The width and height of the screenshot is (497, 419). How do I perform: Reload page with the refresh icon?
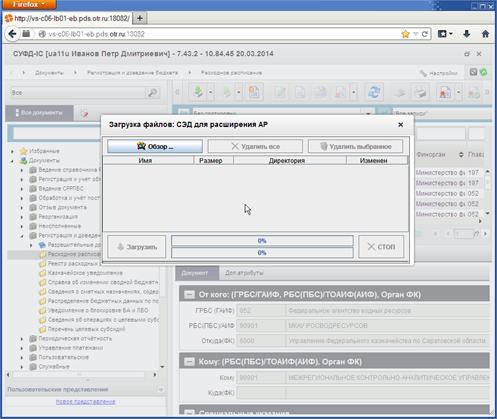(425, 34)
